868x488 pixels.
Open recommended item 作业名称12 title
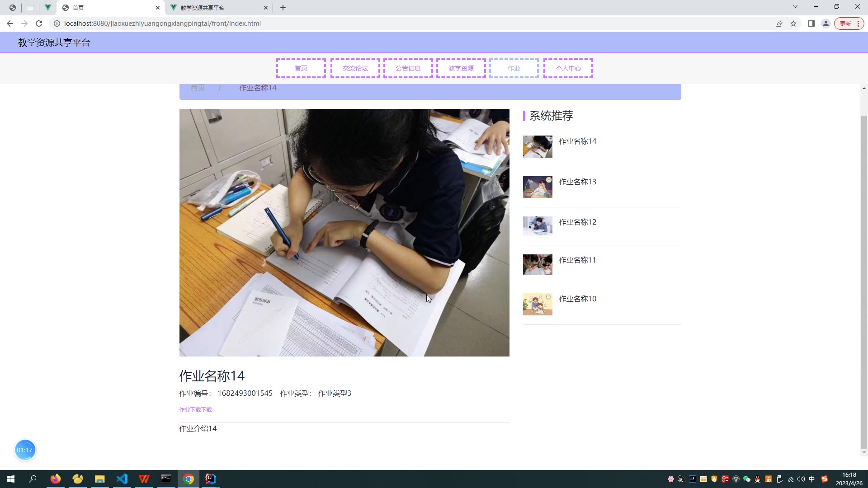tap(578, 222)
